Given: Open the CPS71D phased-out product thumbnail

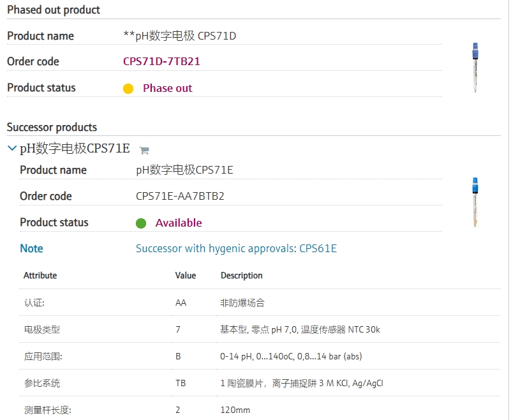Looking at the screenshot, I should pyautogui.click(x=475, y=68).
